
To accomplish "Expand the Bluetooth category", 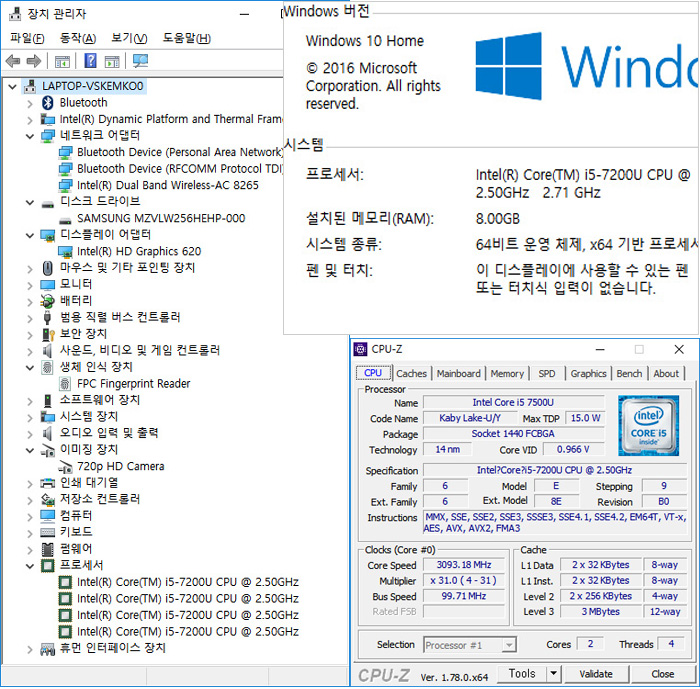I will click(x=30, y=104).
